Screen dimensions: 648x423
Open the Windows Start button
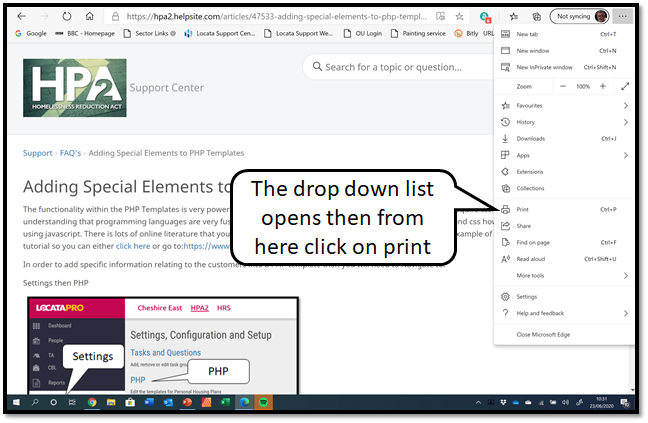click(16, 402)
